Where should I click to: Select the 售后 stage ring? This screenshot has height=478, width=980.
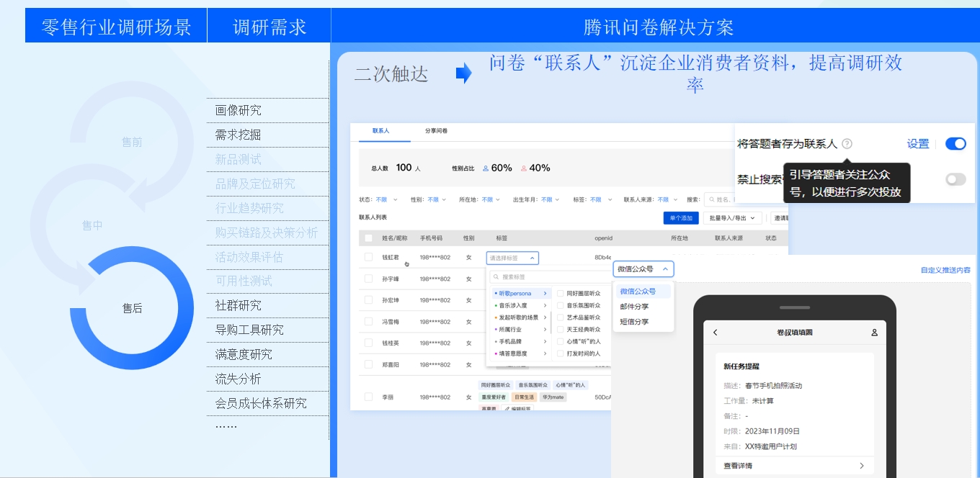[132, 308]
